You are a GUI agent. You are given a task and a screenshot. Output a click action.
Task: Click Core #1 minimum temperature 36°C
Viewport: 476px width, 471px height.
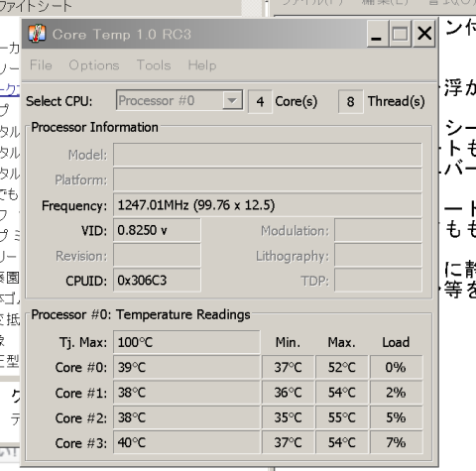[288, 393]
